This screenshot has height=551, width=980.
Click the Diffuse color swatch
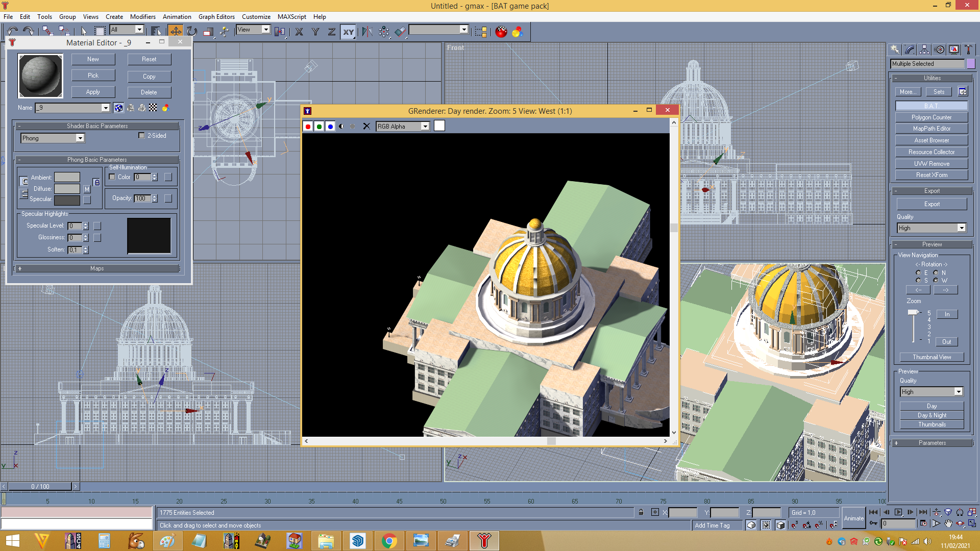coord(67,189)
